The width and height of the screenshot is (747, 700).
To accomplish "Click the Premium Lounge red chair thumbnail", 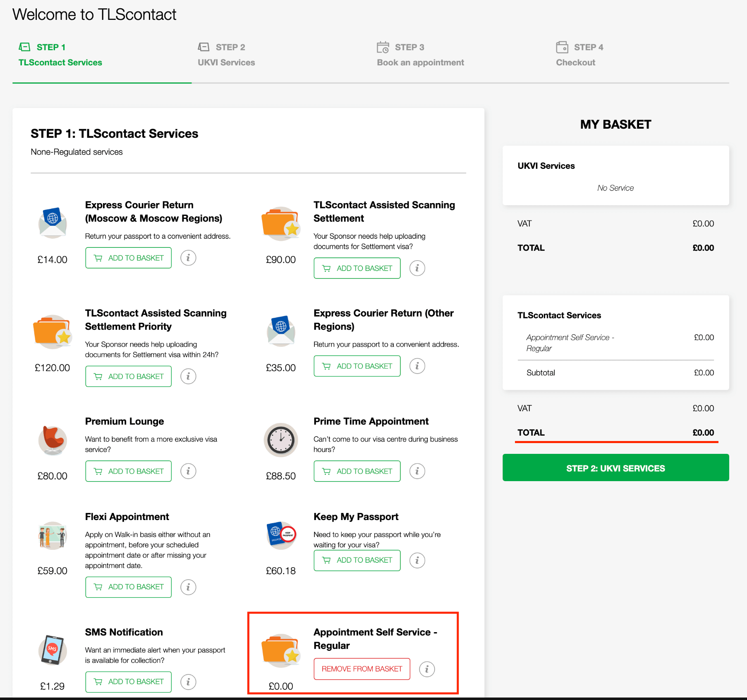I will click(53, 440).
